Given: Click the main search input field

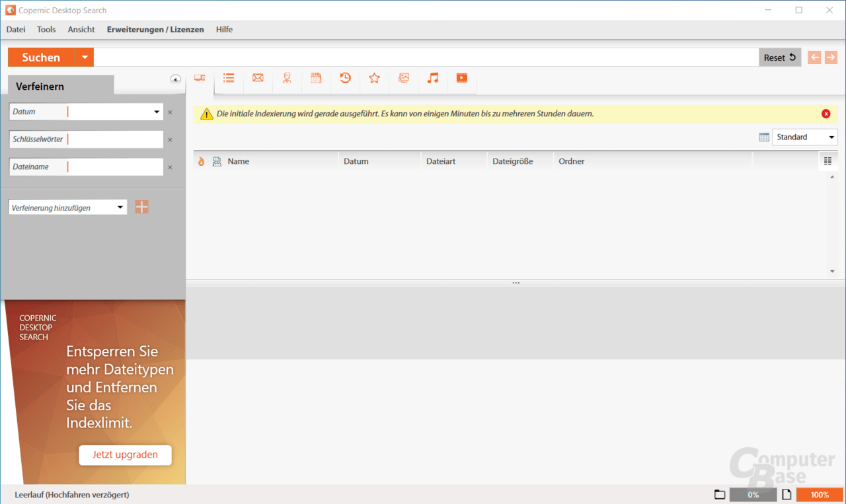Looking at the screenshot, I should [x=426, y=57].
